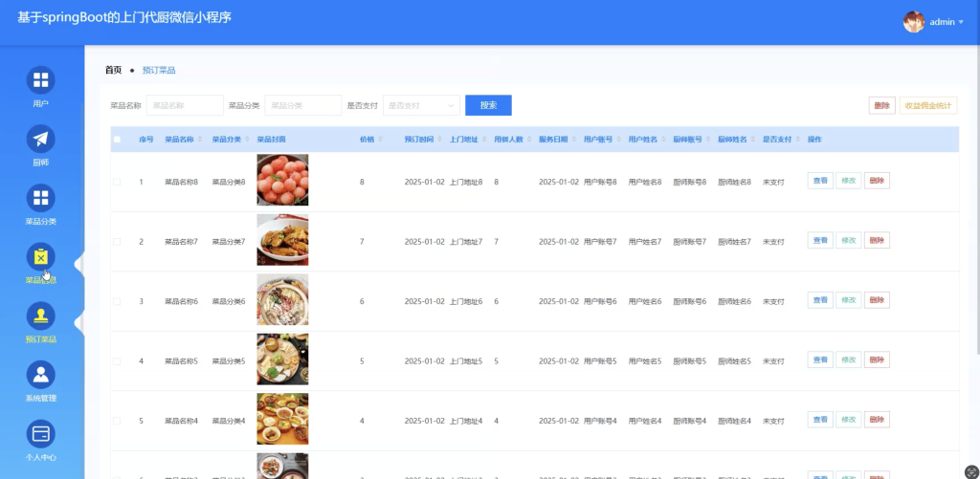Click 修改 for row 菜品名称8
Viewport: 980px width, 479px height.
(848, 181)
